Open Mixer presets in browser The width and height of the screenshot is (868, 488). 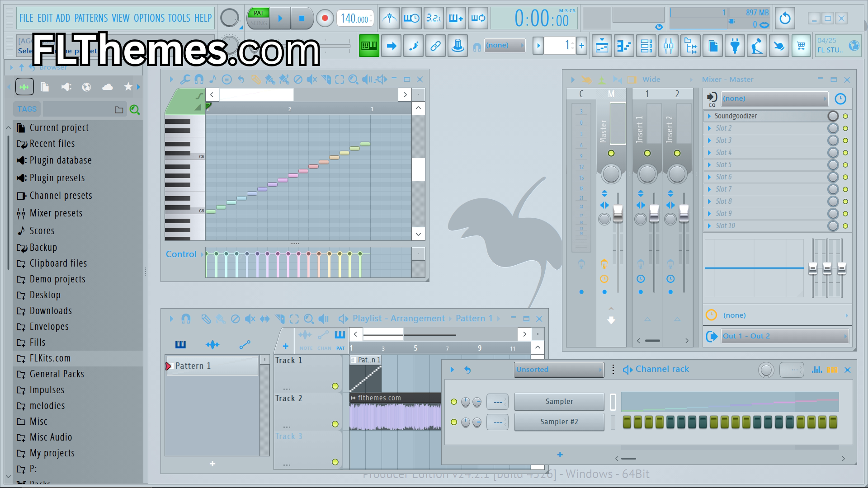point(56,213)
